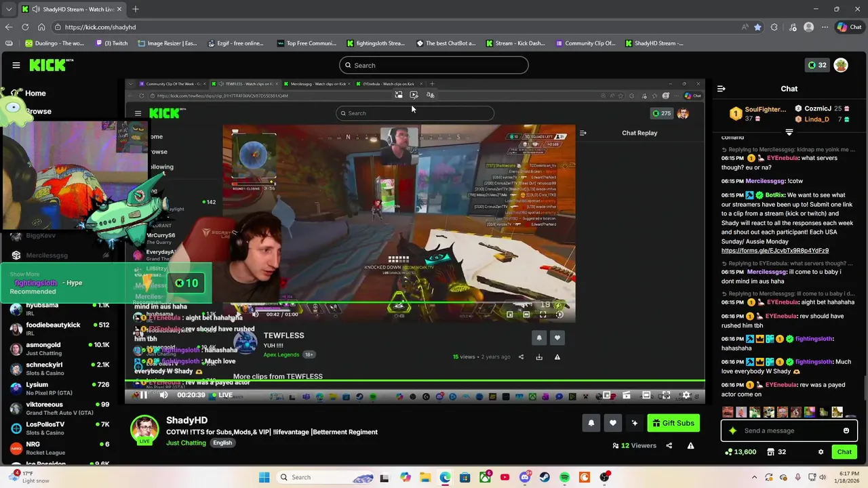This screenshot has width=868, height=488.
Task: Click the green stream progress bar
Action: [x=415, y=381]
